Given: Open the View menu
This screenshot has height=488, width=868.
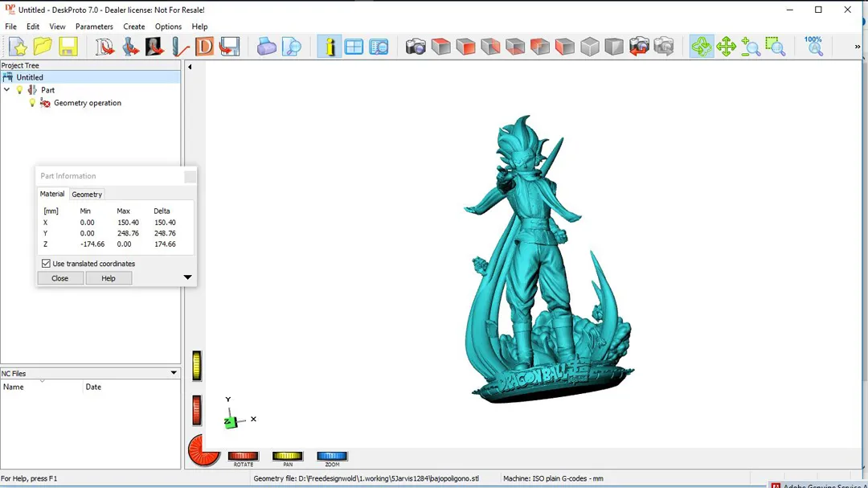Looking at the screenshot, I should (x=57, y=27).
